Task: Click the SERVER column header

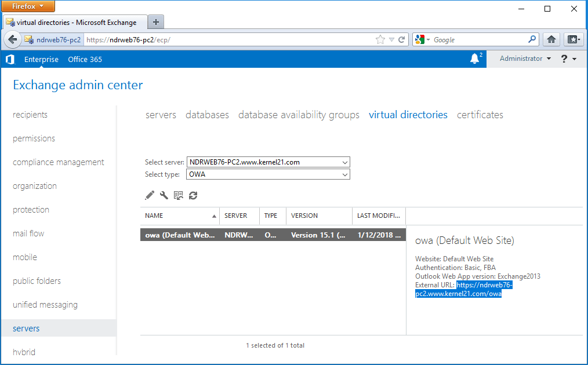Action: coord(239,216)
